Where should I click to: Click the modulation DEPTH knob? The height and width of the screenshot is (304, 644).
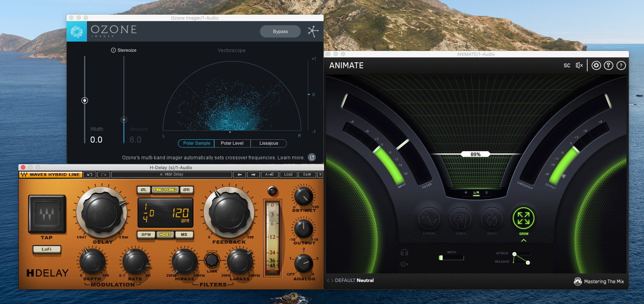click(93, 262)
